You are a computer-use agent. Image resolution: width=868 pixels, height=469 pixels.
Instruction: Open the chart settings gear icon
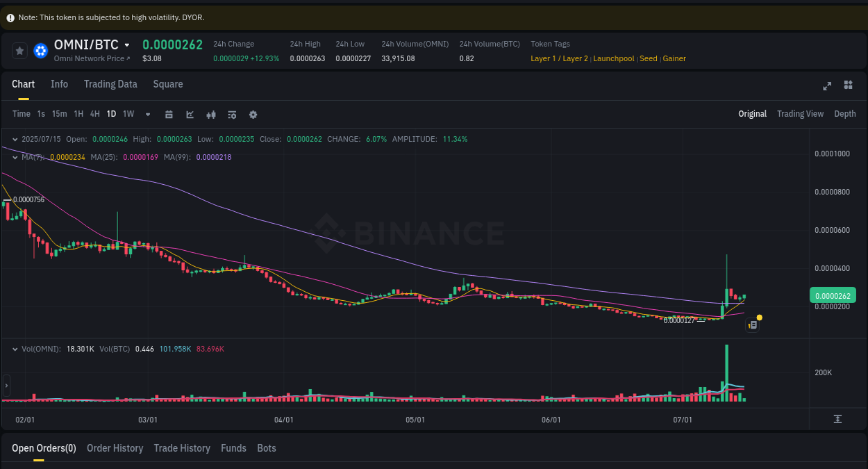click(x=253, y=114)
